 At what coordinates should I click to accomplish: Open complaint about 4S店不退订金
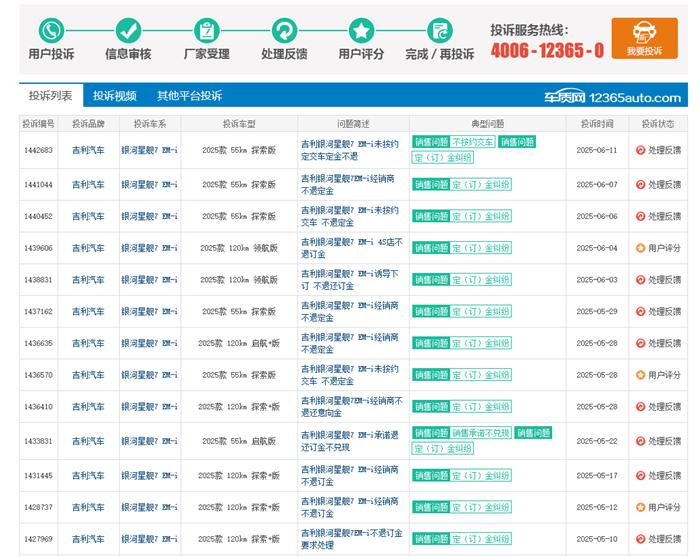pyautogui.click(x=351, y=248)
